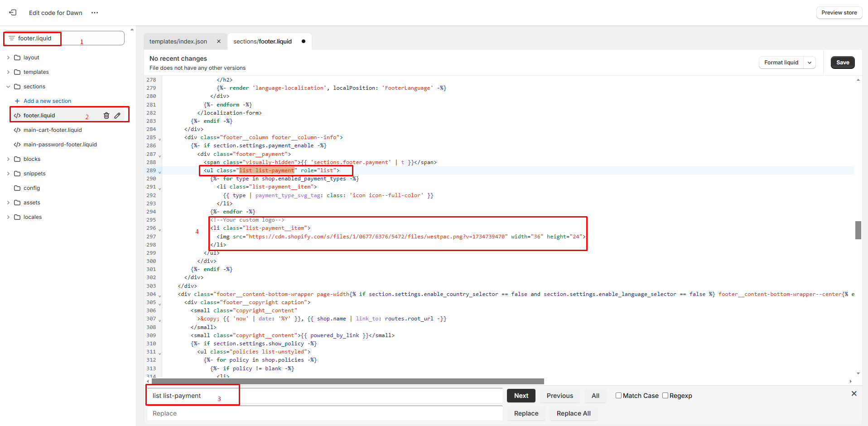Fold code at line 296 gutter arrow

tap(159, 230)
